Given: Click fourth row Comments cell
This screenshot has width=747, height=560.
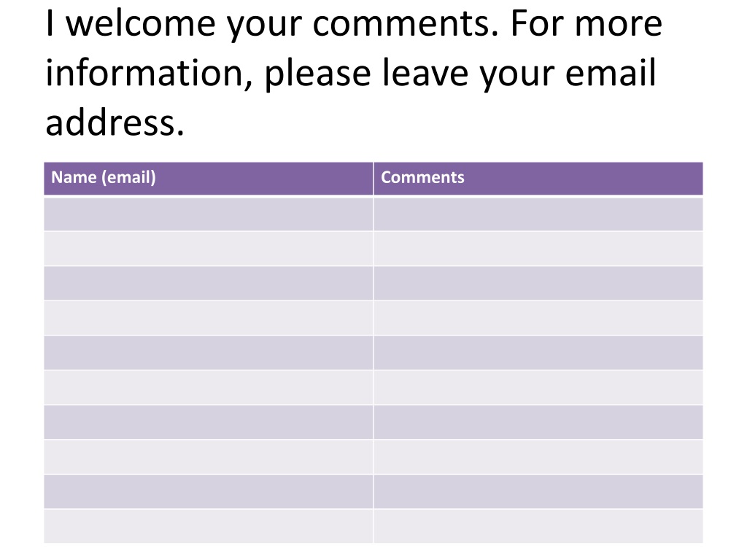Looking at the screenshot, I should pos(538,318).
